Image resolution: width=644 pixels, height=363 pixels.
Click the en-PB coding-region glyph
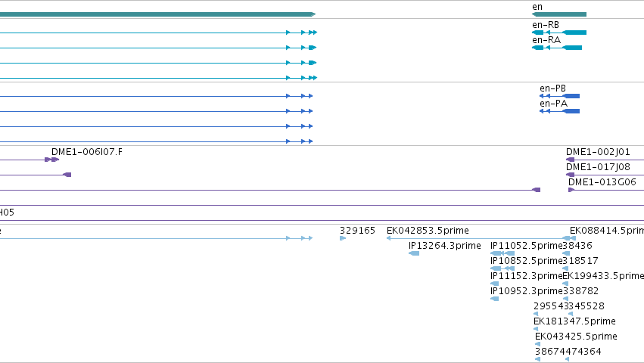click(x=559, y=96)
